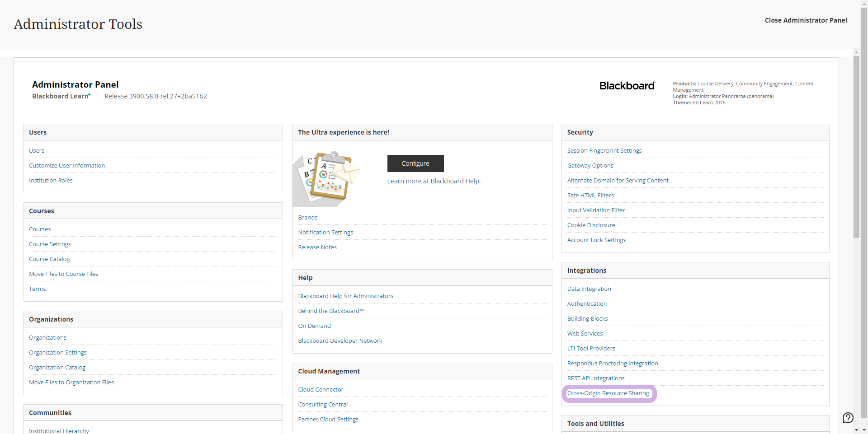Click the Security section heading
868x434 pixels.
click(580, 132)
